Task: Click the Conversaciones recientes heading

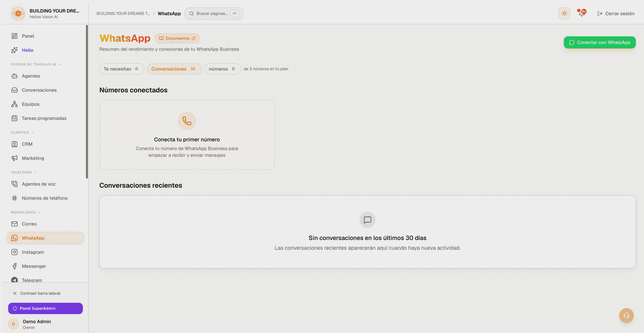Action: pyautogui.click(x=141, y=185)
